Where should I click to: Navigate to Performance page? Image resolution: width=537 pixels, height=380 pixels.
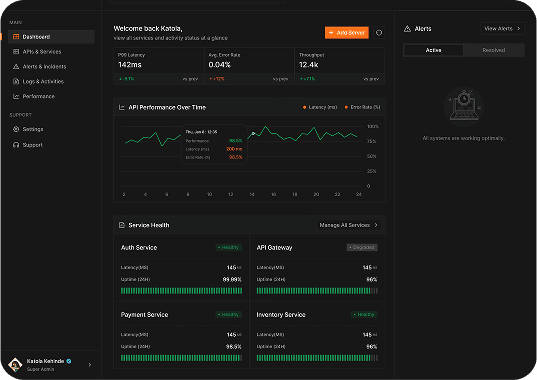[51, 97]
